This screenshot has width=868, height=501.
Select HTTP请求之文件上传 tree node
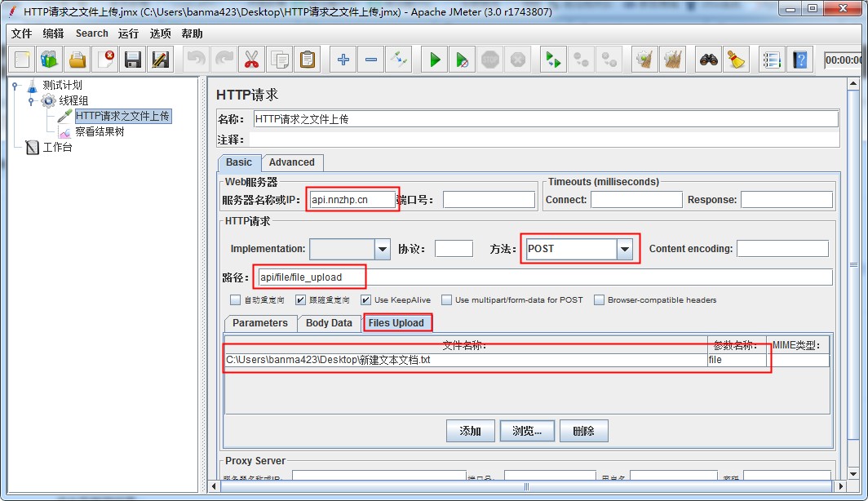pos(123,116)
